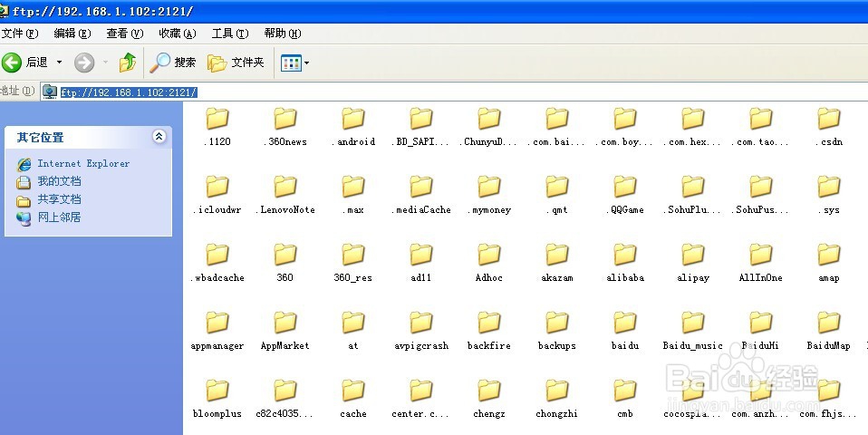868x435 pixels.
Task: Select the appmanager folder icon
Action: 217,323
